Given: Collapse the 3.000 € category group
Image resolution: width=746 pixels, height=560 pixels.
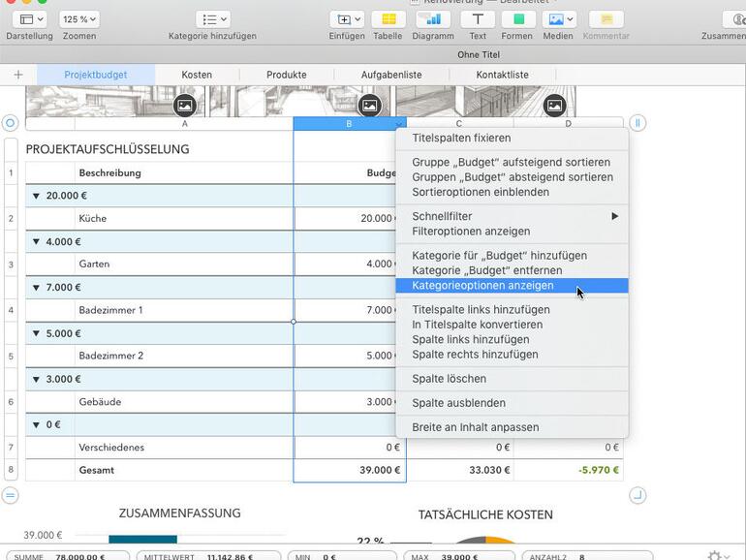Looking at the screenshot, I should click(x=36, y=380).
